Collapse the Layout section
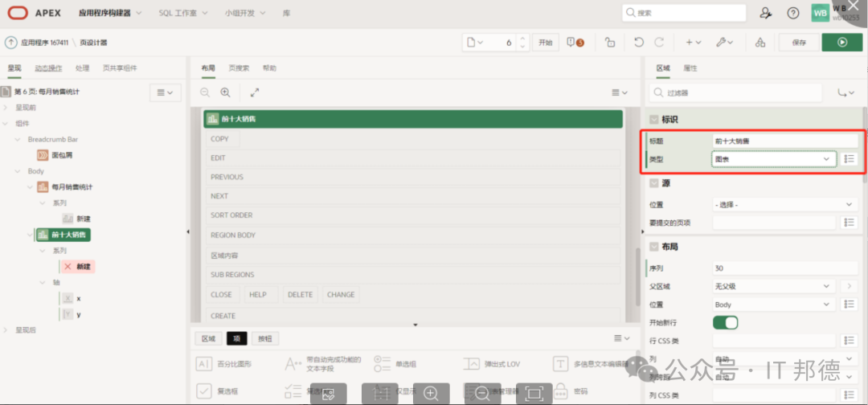The width and height of the screenshot is (868, 405). (x=653, y=246)
